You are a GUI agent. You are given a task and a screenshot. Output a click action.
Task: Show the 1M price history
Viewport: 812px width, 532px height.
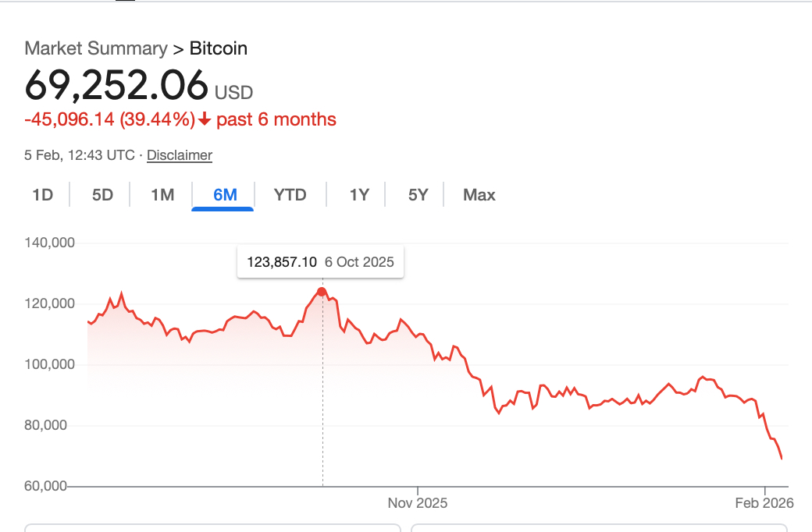162,195
